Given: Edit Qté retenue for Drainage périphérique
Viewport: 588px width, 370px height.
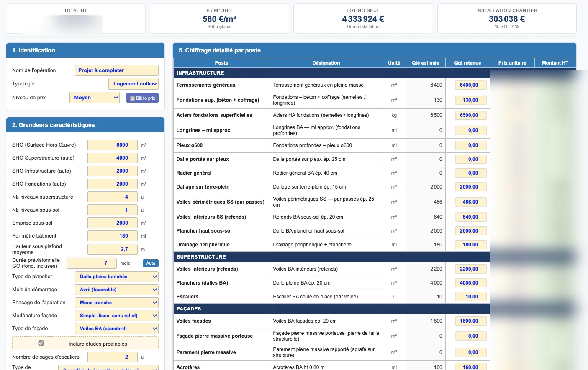Looking at the screenshot, I should 471,245.
